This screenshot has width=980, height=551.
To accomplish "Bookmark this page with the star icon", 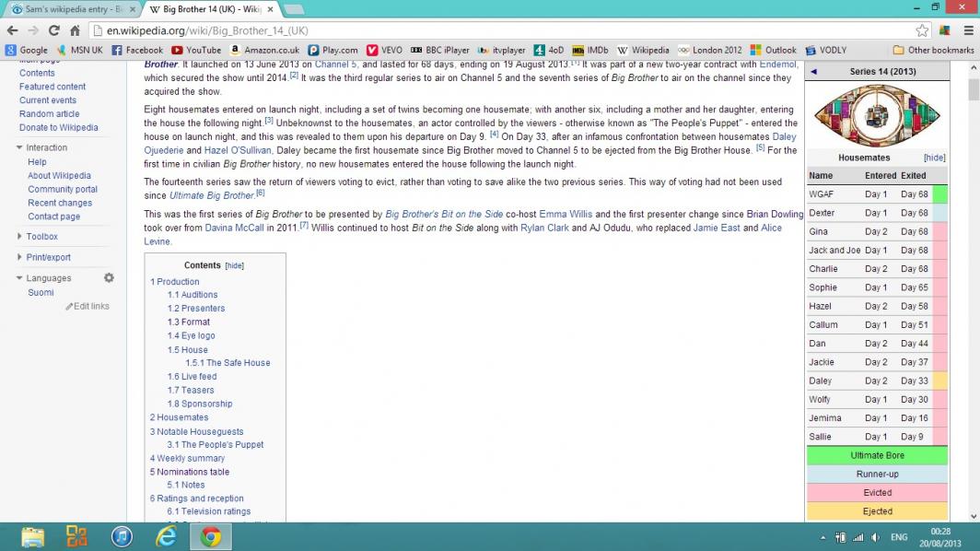I will tap(922, 30).
